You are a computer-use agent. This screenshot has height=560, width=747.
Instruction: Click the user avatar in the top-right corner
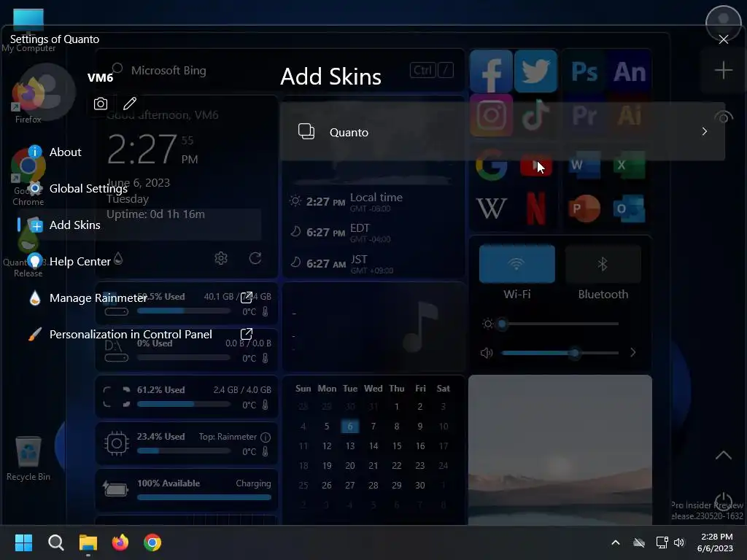coord(723,22)
